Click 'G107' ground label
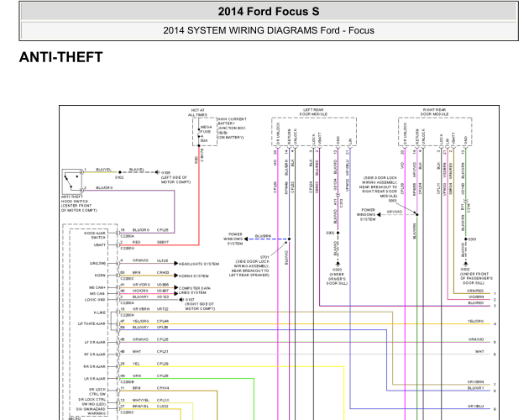This screenshot has height=420, width=529. point(190,300)
